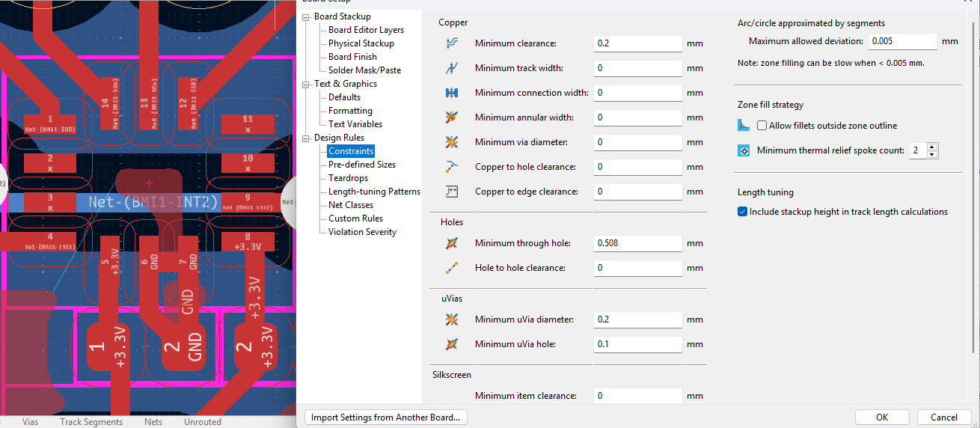Confirm Board Setup with OK

(x=882, y=418)
